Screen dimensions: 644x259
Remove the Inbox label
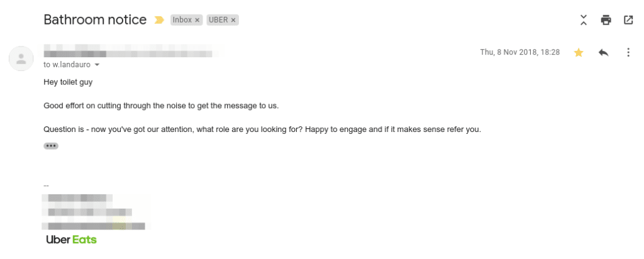tap(197, 19)
